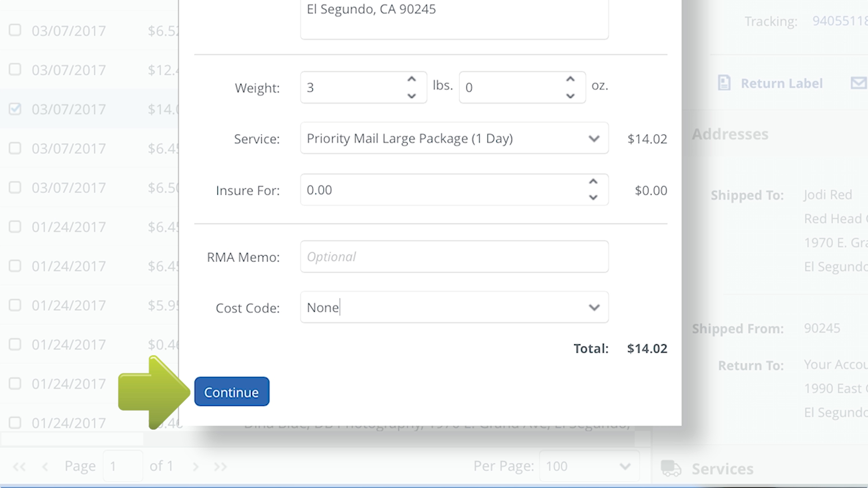This screenshot has height=488, width=868.
Task: Increase the weight pounds with the up arrow
Action: [411, 79]
